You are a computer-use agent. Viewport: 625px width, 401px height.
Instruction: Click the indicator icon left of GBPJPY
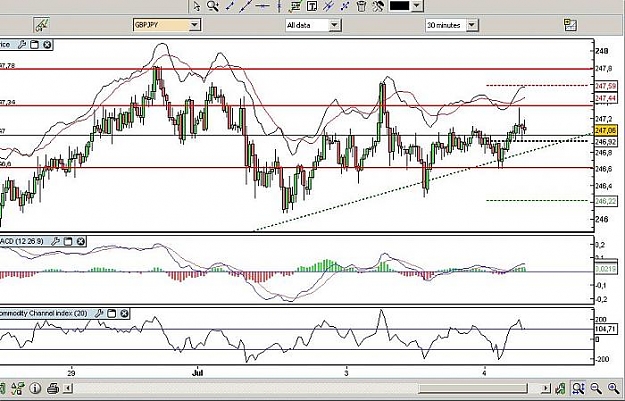[x=41, y=25]
